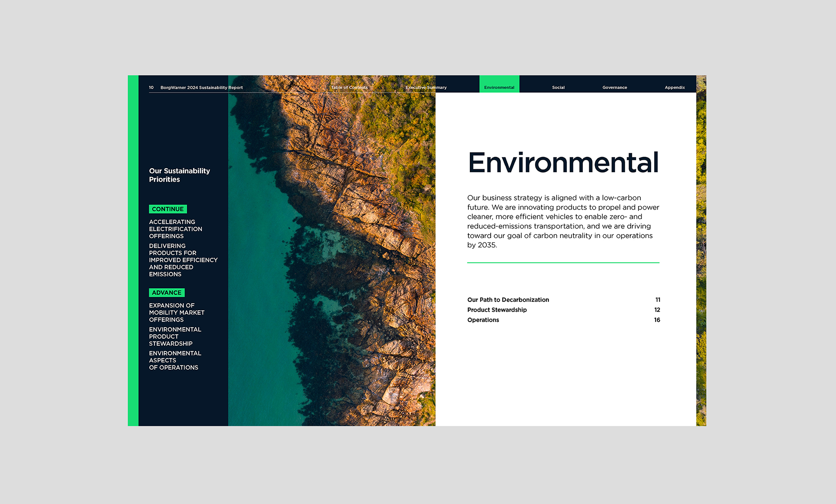This screenshot has height=504, width=836.
Task: Click the CONTINUE green label
Action: [168, 209]
